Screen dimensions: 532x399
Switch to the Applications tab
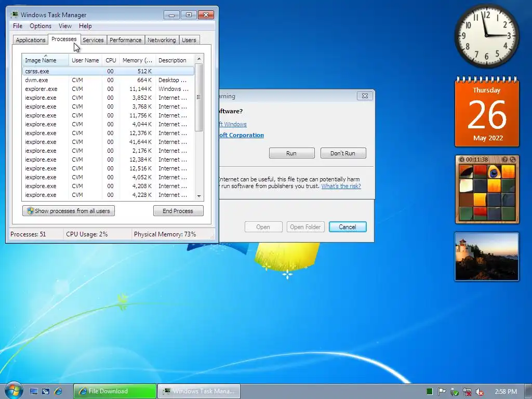31,40
